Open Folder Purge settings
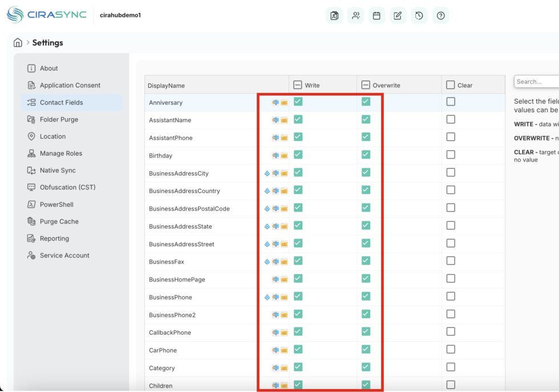 tap(59, 119)
